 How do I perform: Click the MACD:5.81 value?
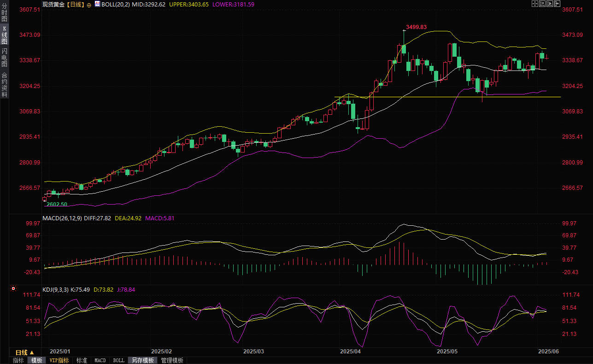point(159,218)
